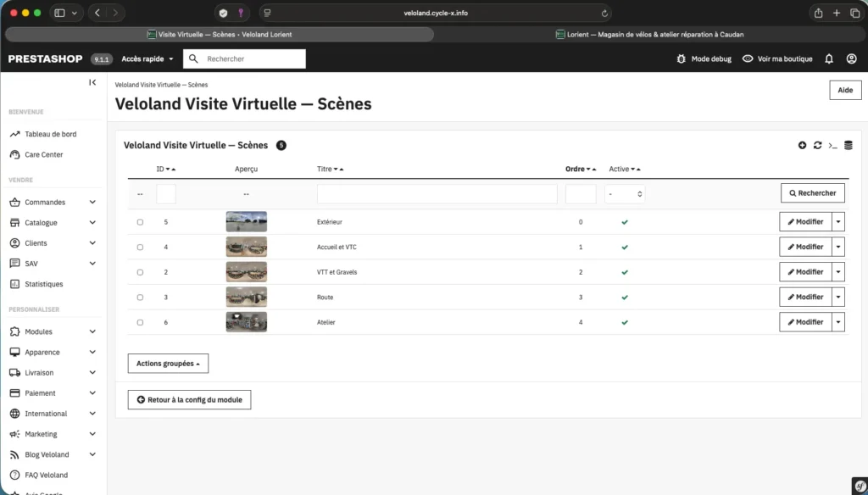Show the SQL query terminal icon
Screen dimensions: 868x495
tap(832, 146)
